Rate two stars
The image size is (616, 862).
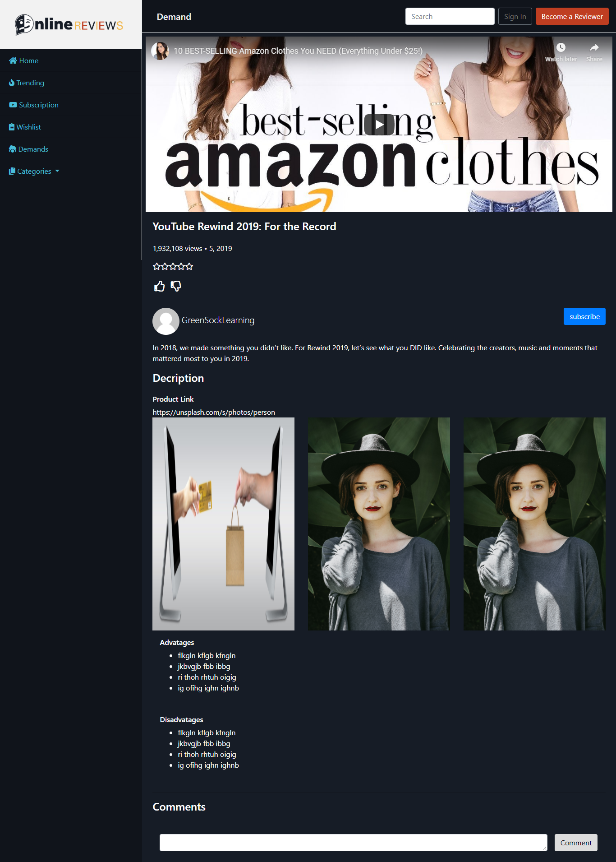tap(165, 266)
